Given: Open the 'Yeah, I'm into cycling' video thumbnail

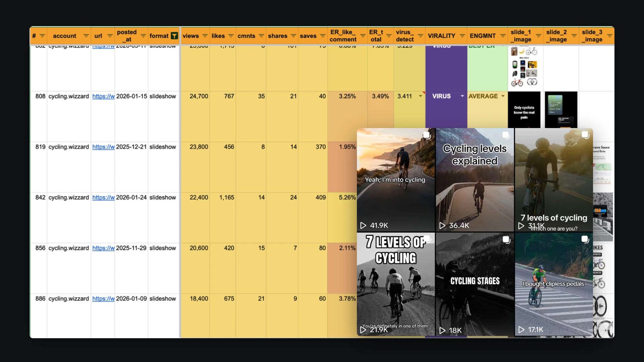Looking at the screenshot, I should (396, 180).
